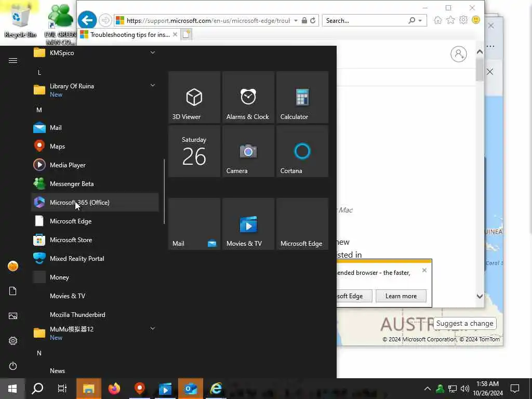Open the News app entry
The width and height of the screenshot is (532, 399).
tap(95, 370)
